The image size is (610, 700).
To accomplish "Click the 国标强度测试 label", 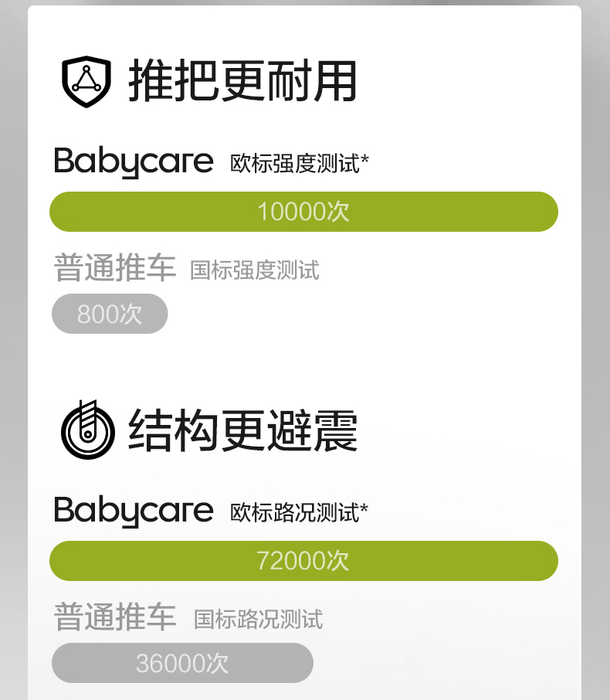I will pyautogui.click(x=255, y=270).
